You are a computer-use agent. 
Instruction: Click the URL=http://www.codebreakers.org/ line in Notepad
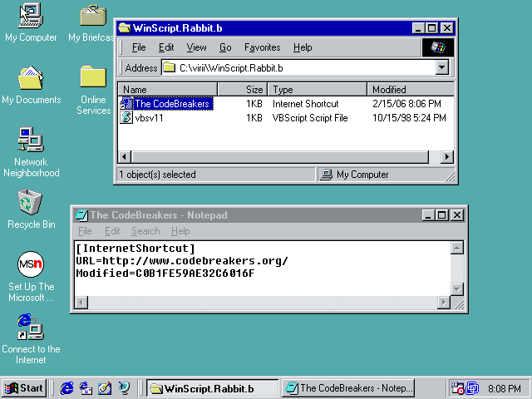pos(182,261)
